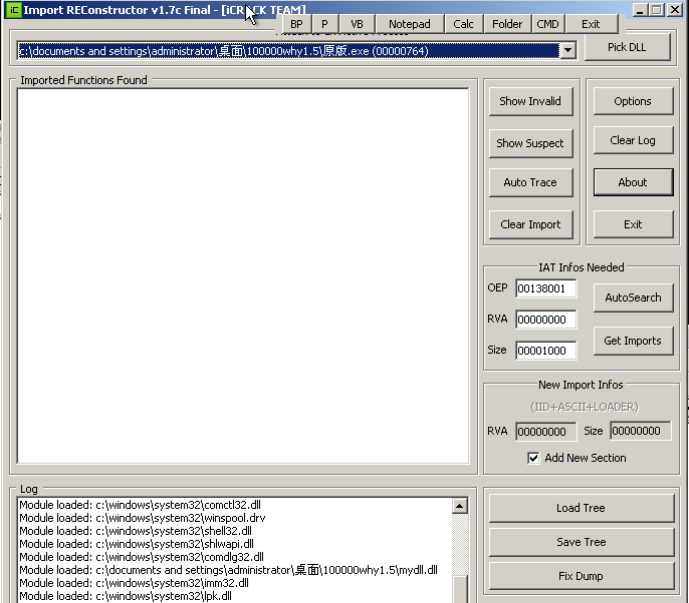Open Notepad from the floating toolbar
Viewport: 689px width, 603px height.
coord(409,24)
